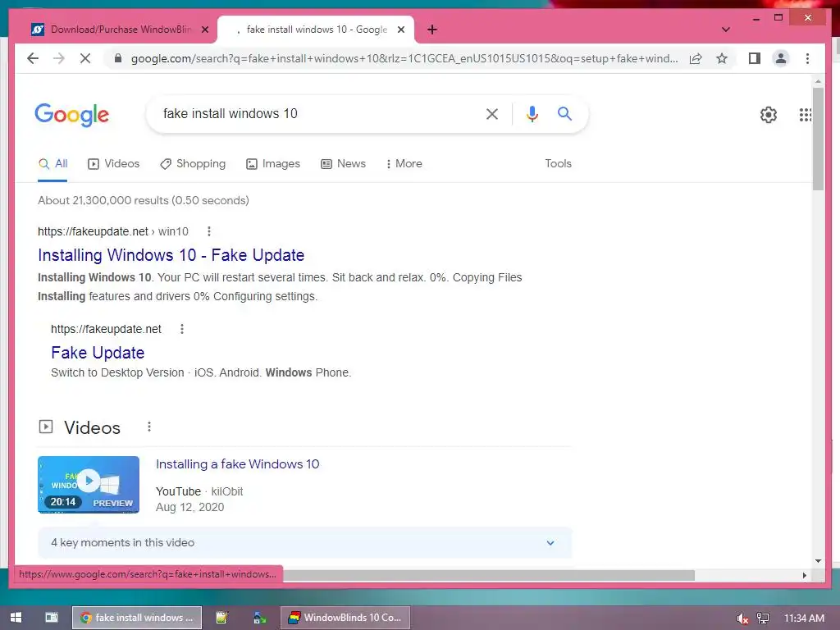840x630 pixels.
Task: Click the vertical scrollbar thumb
Action: 818,139
